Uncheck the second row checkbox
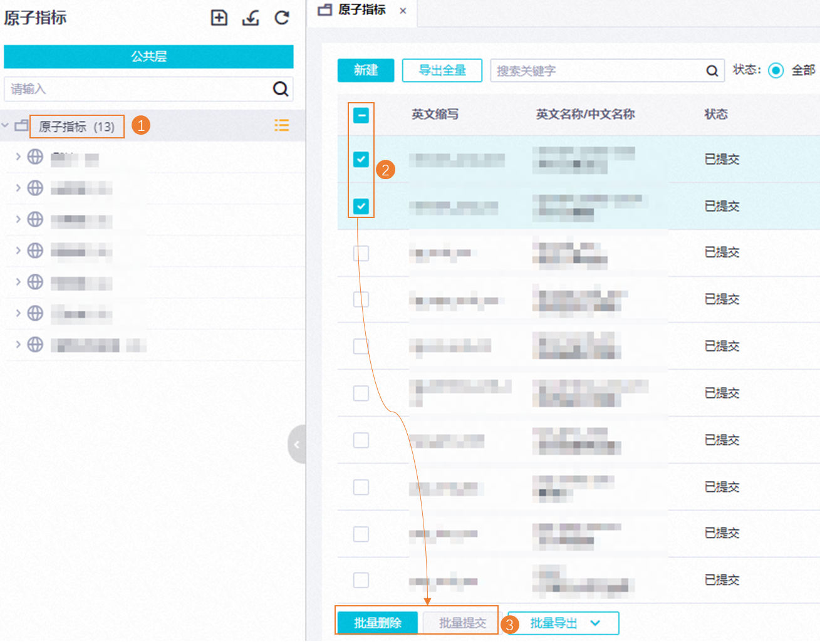This screenshot has height=644, width=820. (x=361, y=206)
